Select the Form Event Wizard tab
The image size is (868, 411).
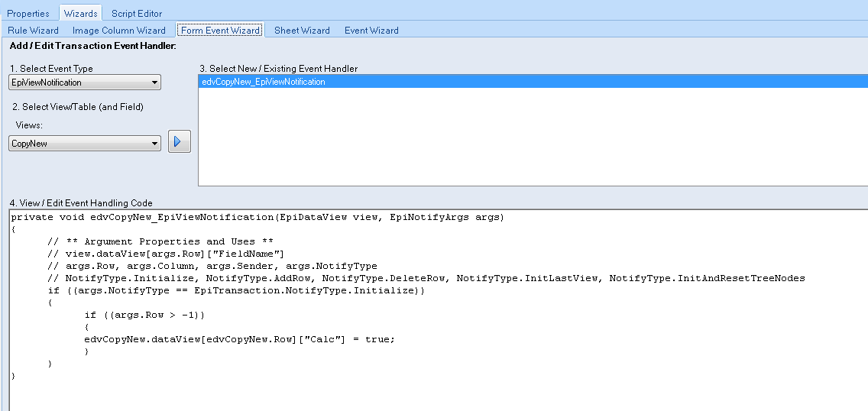click(220, 31)
